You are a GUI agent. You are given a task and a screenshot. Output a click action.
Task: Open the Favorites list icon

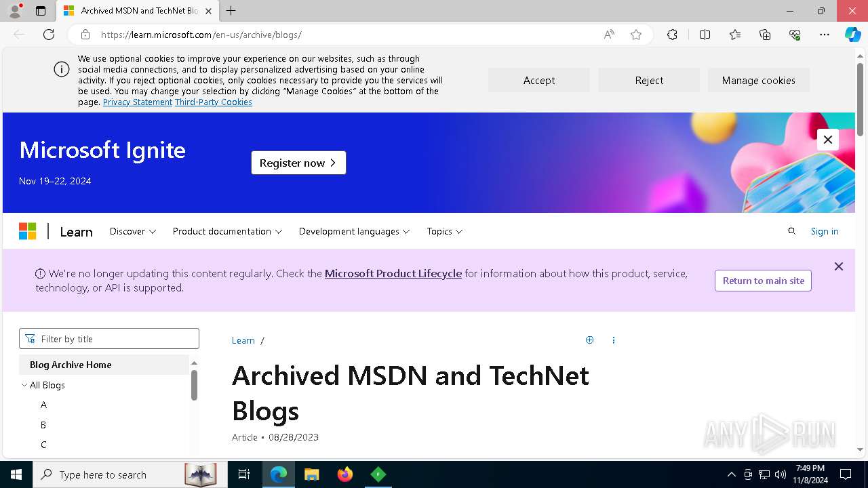pos(735,35)
